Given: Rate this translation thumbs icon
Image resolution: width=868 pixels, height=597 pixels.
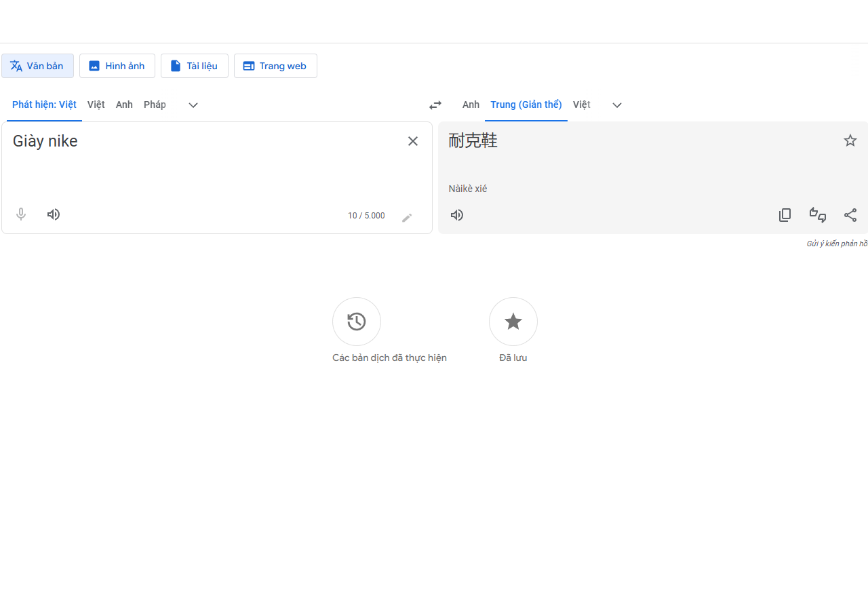Looking at the screenshot, I should coord(818,215).
